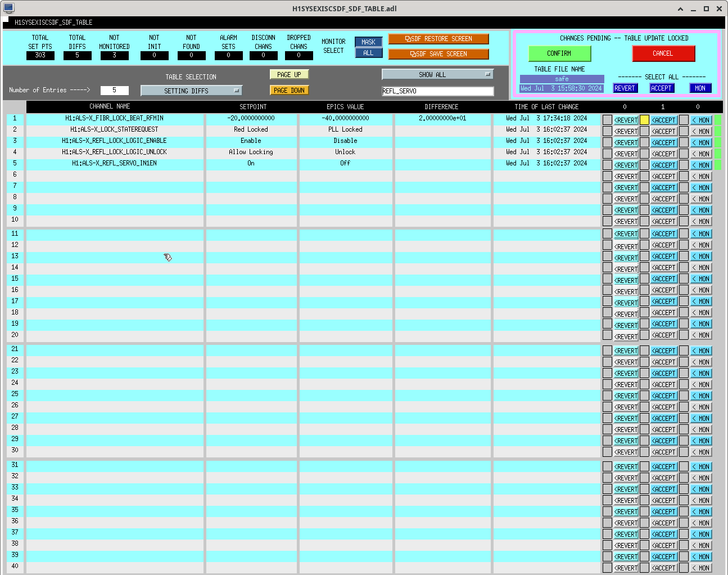Toggle the revert box for row 1
Screen dimensions: 728x575
pyautogui.click(x=607, y=120)
